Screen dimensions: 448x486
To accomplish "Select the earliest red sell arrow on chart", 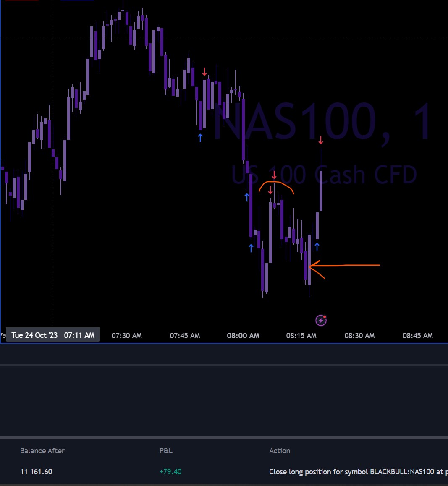I will (x=204, y=72).
